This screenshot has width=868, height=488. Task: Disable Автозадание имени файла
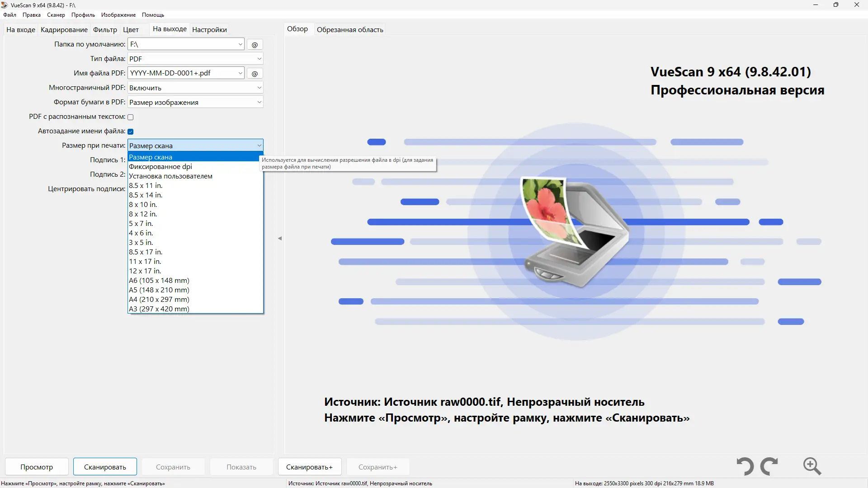tap(130, 131)
